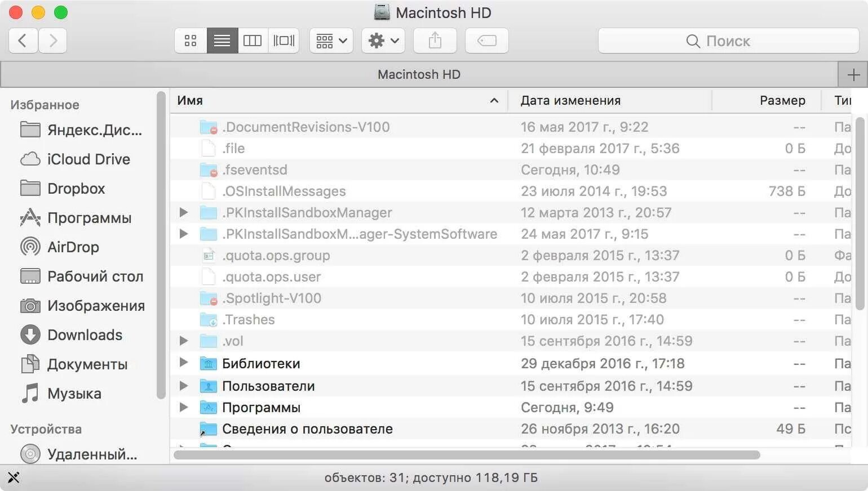Open AirDrop in the sidebar

[60, 247]
